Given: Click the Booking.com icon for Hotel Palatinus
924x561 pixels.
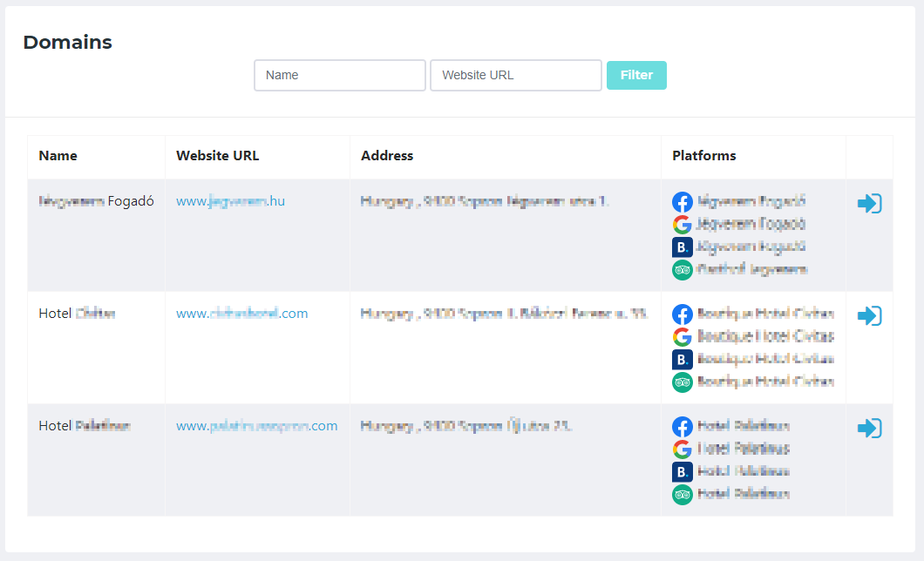Looking at the screenshot, I should [682, 472].
